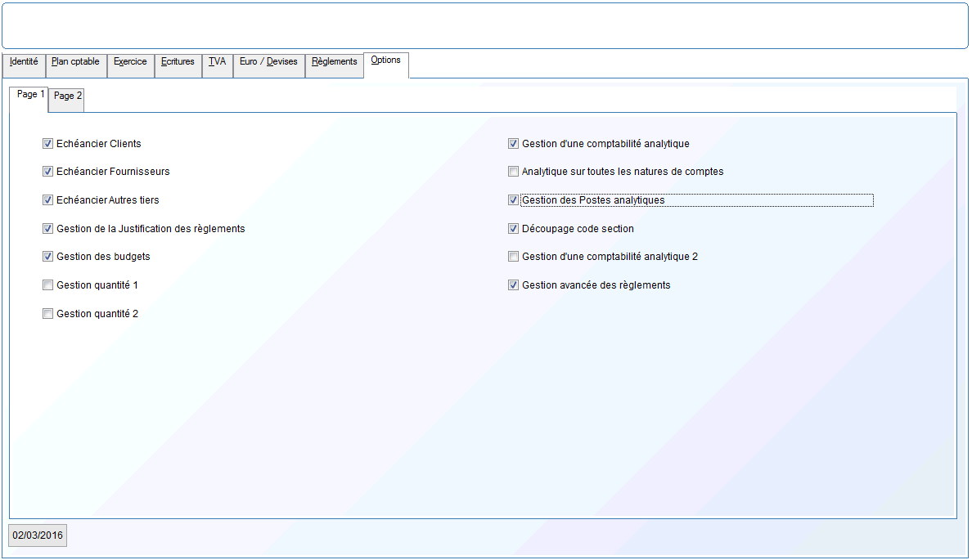Enable Gestion quantité 1
Viewport: 972px width, 560px height.
[47, 285]
